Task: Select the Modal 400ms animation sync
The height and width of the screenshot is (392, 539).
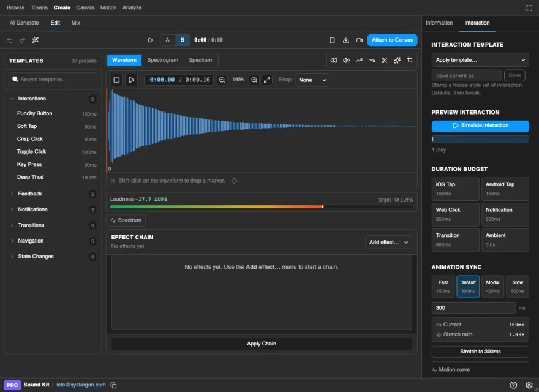Action: click(x=492, y=287)
